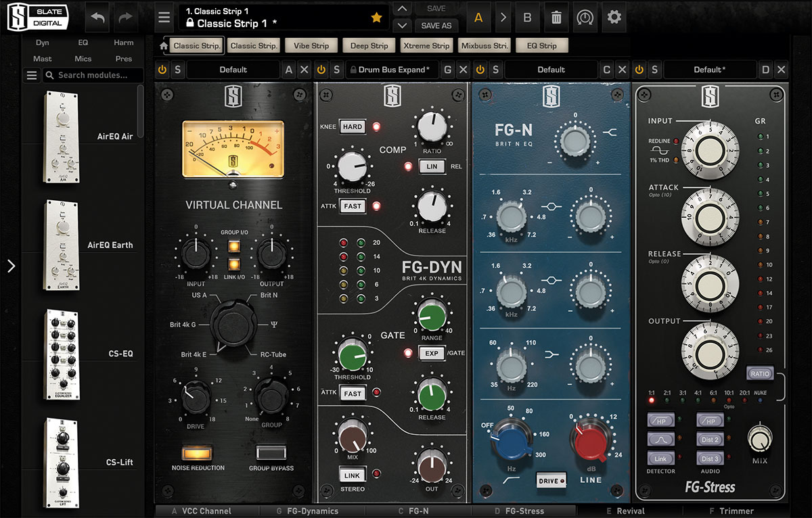Toggle the FG-N DRIVE button
812x518 pixels.
pyautogui.click(x=551, y=480)
